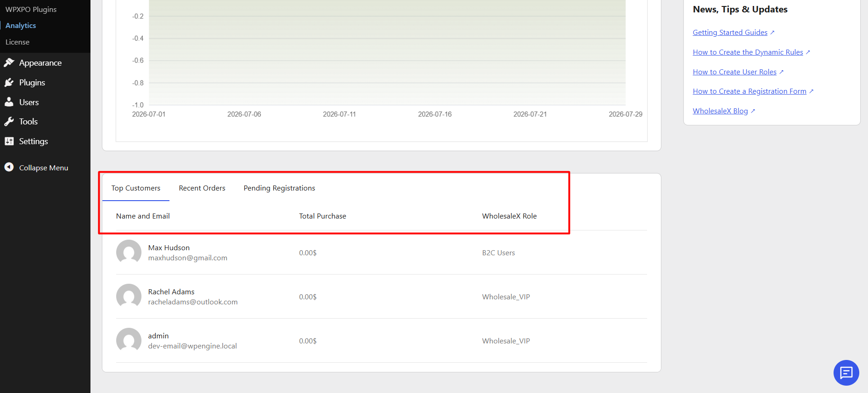Click the Tools wrench icon

(9, 121)
